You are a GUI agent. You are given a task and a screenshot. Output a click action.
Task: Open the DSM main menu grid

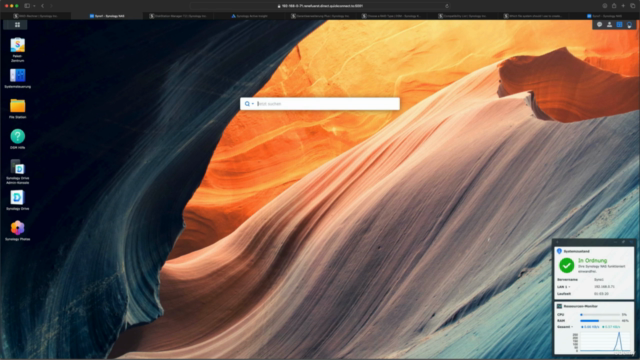tap(17, 25)
